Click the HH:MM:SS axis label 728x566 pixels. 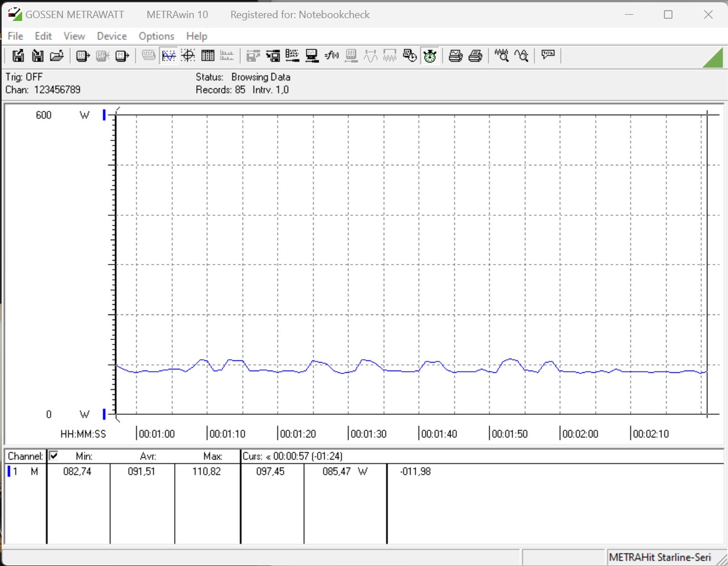tap(83, 434)
